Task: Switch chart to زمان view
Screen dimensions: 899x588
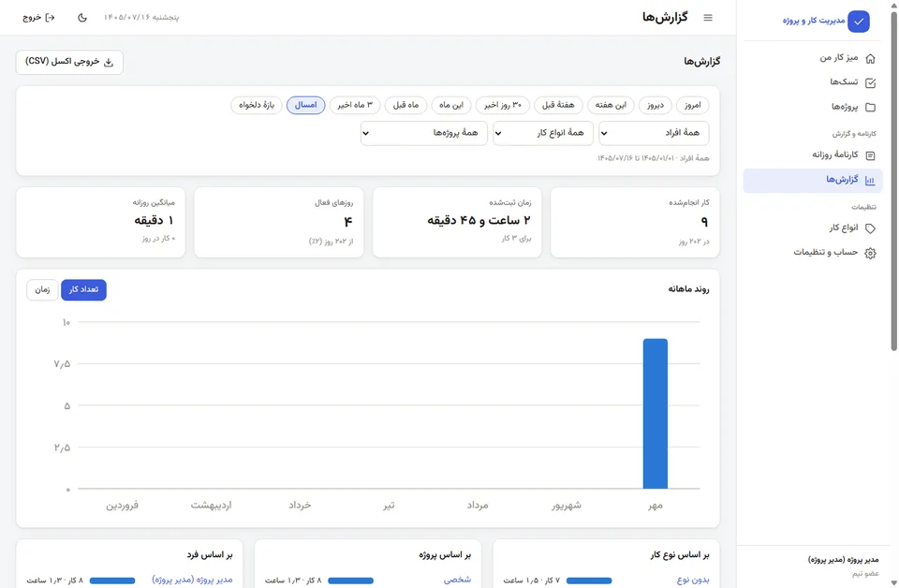Action: [42, 290]
